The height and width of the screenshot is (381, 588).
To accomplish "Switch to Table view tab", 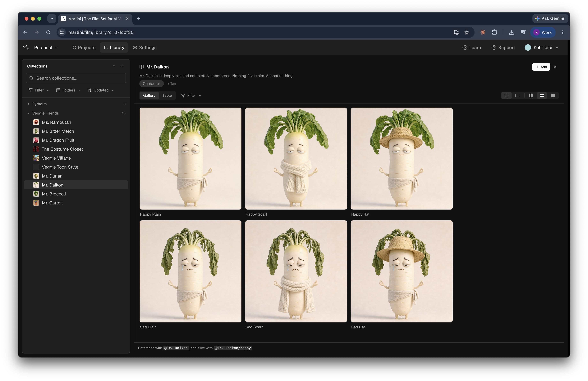I will 167,95.
